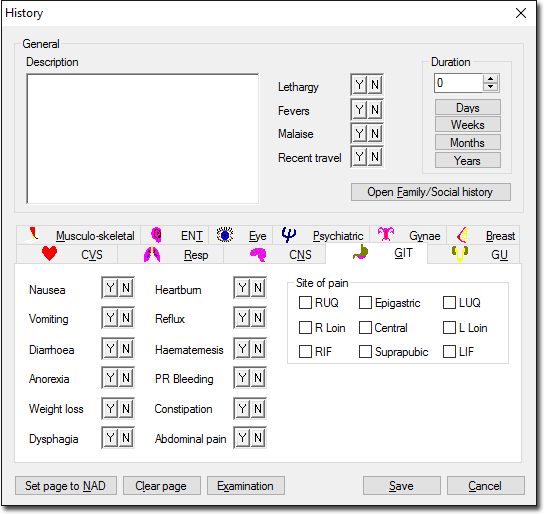The width and height of the screenshot is (544, 514).
Task: Click the brain CNS icon
Action: [258, 255]
